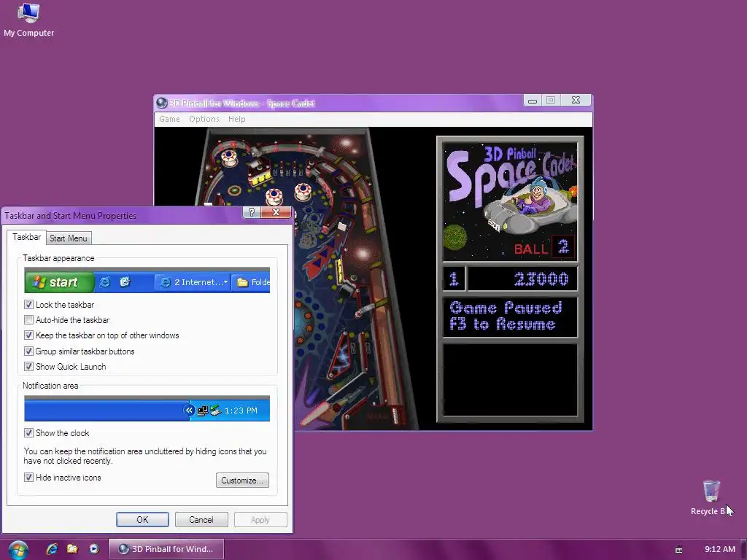This screenshot has height=560, width=747.
Task: Close the Taskbar and Start Menu Properties dialog
Action: (276, 212)
